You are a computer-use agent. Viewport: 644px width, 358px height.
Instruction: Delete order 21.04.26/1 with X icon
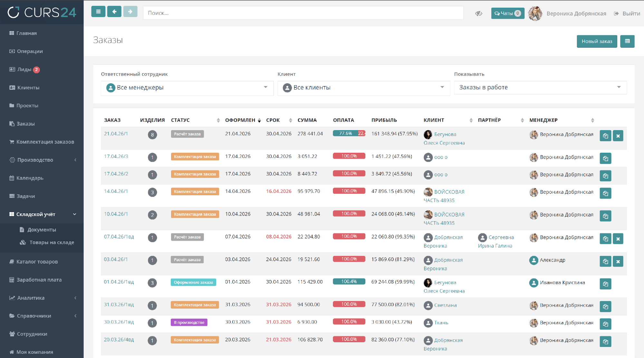[x=618, y=136]
